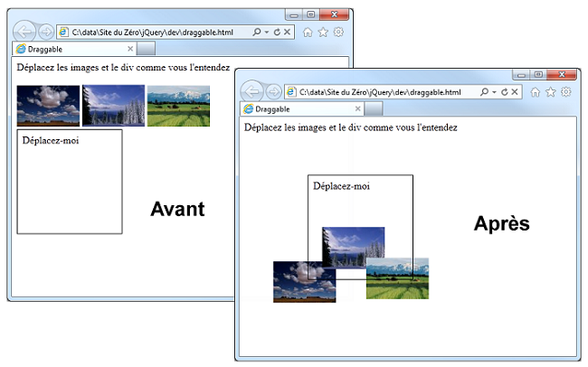
Task: Open Favorites star in Après window
Action: (x=551, y=92)
